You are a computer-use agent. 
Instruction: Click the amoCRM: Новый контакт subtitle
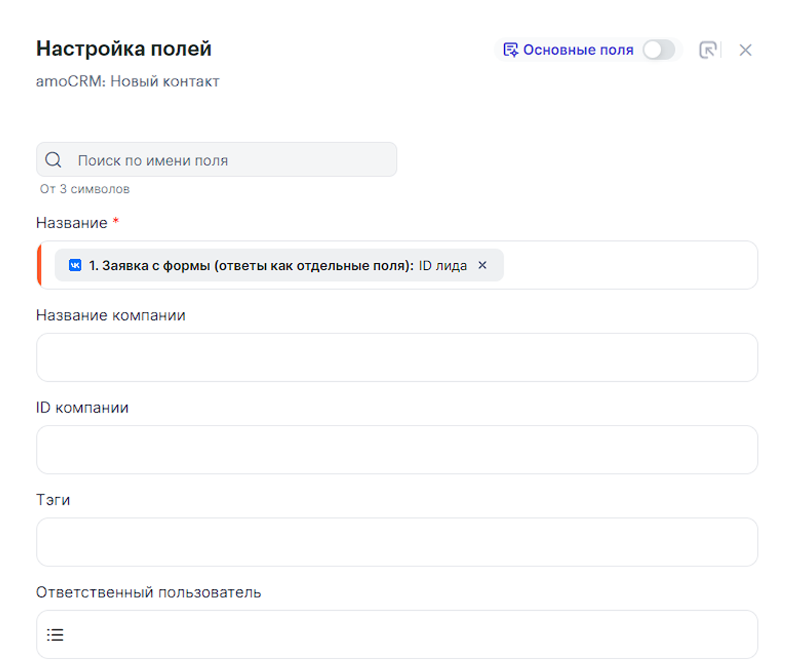[127, 81]
